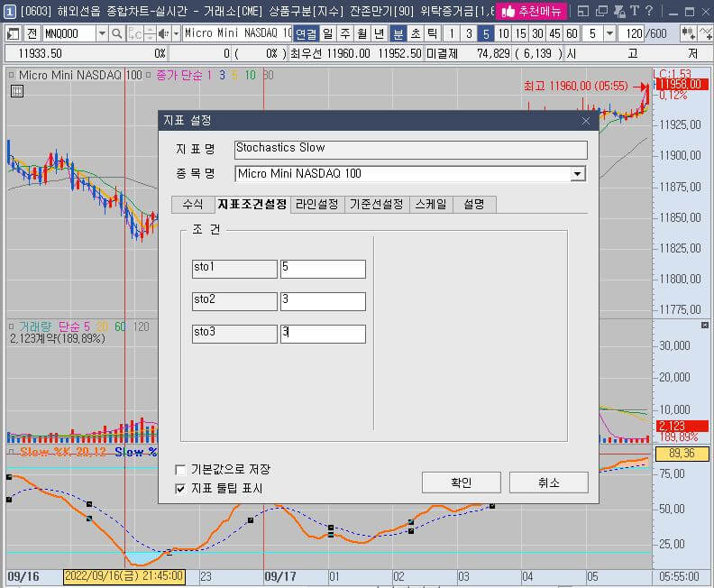The image size is (714, 588).
Task: Click the 11958,00 current price tag
Action: (682, 84)
